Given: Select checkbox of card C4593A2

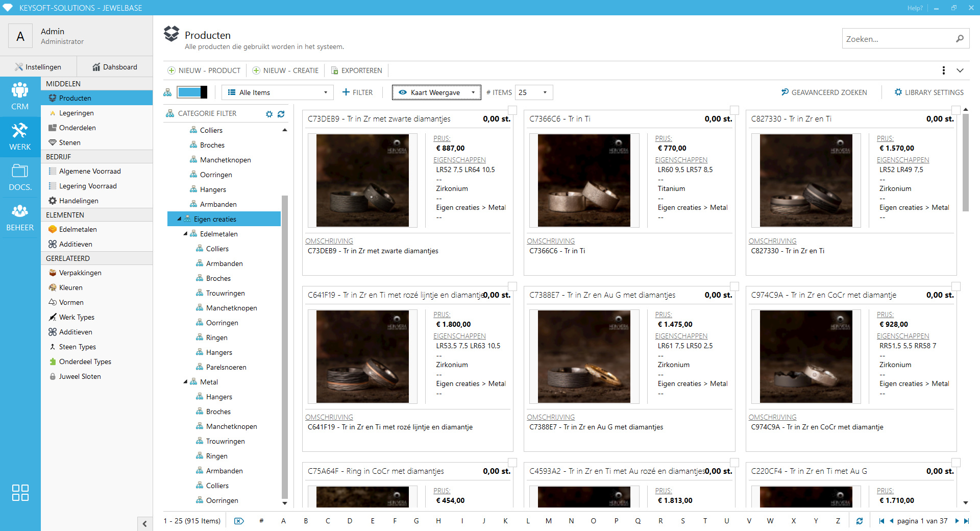Looking at the screenshot, I should [x=734, y=463].
